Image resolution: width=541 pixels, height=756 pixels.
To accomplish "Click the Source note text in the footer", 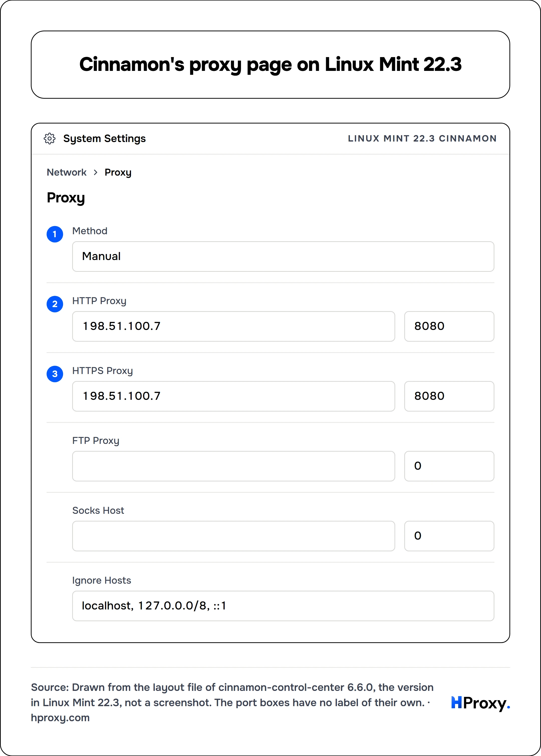I will coord(232,702).
